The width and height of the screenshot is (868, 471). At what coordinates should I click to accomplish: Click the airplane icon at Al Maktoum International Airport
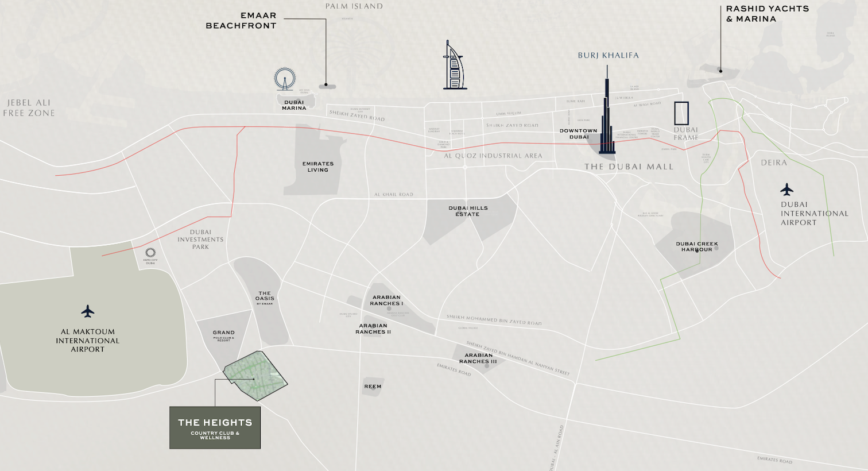87,311
